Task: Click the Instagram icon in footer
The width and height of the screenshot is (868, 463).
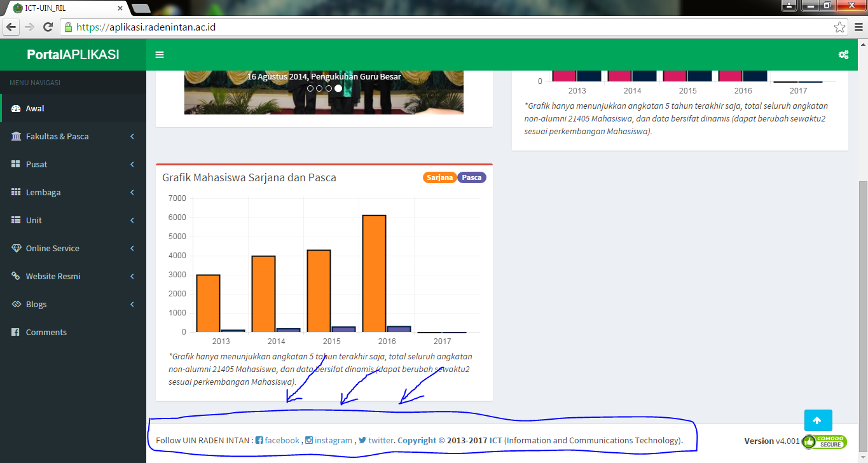Action: [309, 440]
